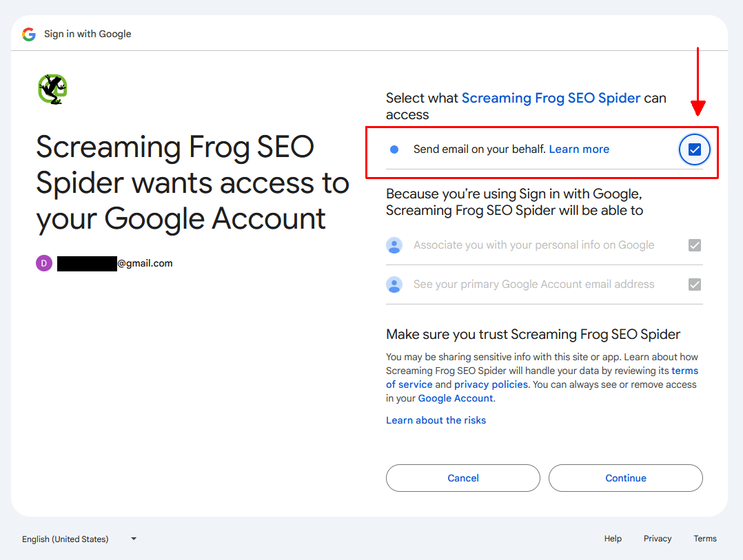Click the person icon next to personal info permission
This screenshot has height=560, width=743.
394,245
